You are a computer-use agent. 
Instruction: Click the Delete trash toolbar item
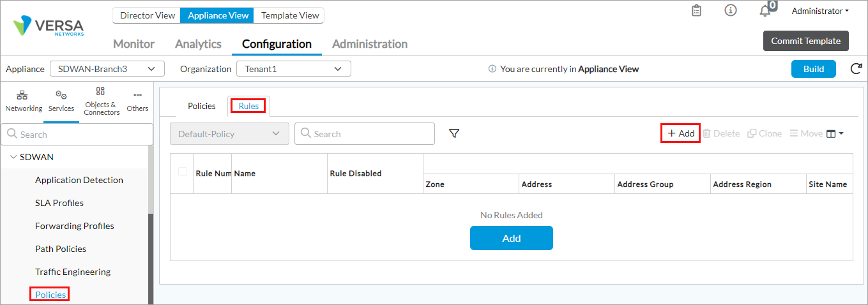click(721, 133)
